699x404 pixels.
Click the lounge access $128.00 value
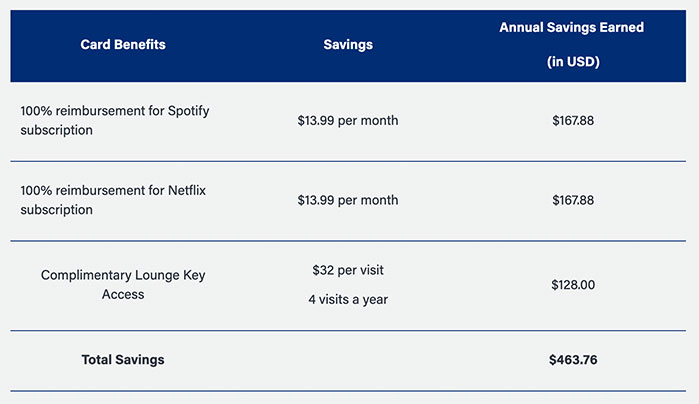click(x=573, y=284)
